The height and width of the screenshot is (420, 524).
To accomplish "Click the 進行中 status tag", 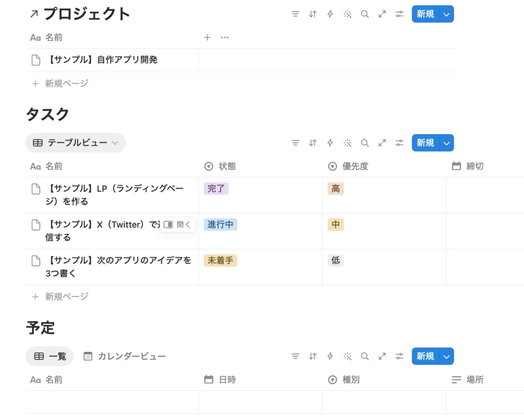I will click(x=220, y=225).
